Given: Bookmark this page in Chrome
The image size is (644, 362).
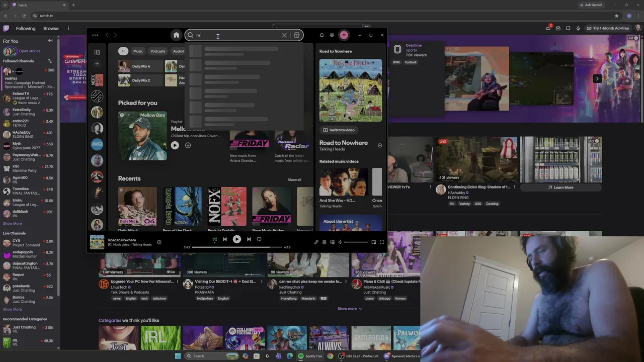Looking at the screenshot, I should point(616,16).
